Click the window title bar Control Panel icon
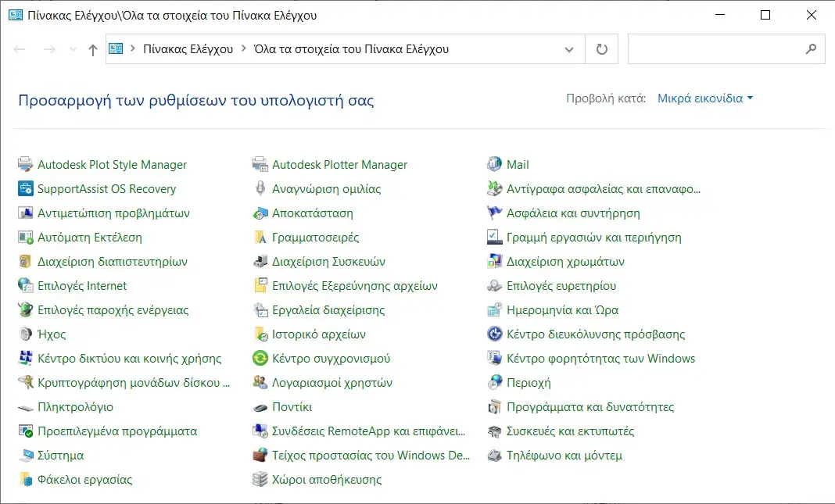This screenshot has height=504, width=835. pyautogui.click(x=16, y=15)
